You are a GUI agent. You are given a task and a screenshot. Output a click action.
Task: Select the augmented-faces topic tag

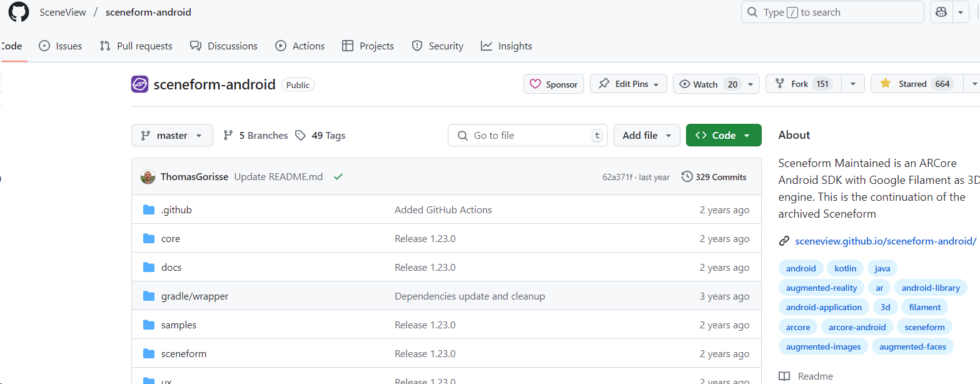(912, 346)
